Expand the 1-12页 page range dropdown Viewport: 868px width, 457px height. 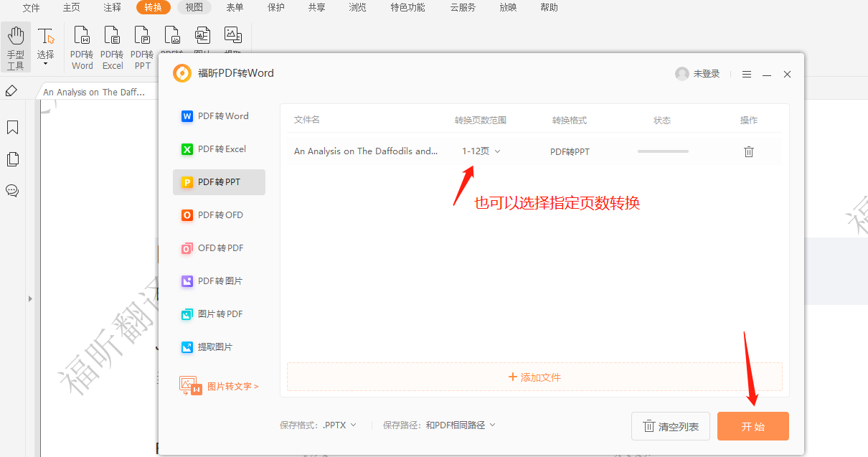(481, 151)
